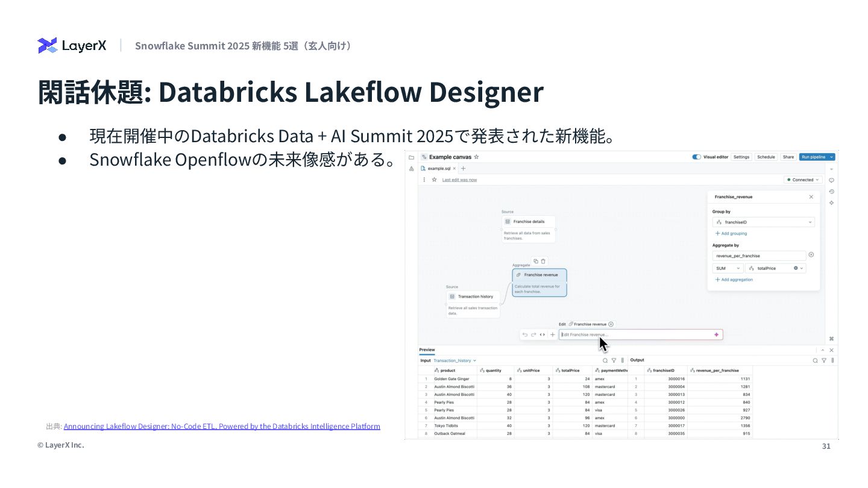Click the star icon next to Last edit
Viewport: 868px width, 488px height.
[x=434, y=180]
